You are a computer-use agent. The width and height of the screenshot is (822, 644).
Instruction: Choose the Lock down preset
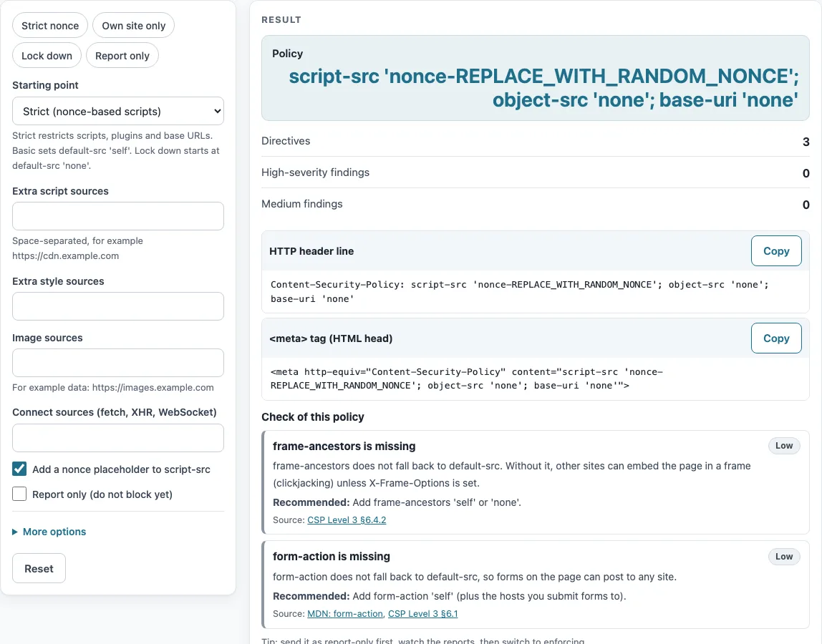pyautogui.click(x=47, y=56)
